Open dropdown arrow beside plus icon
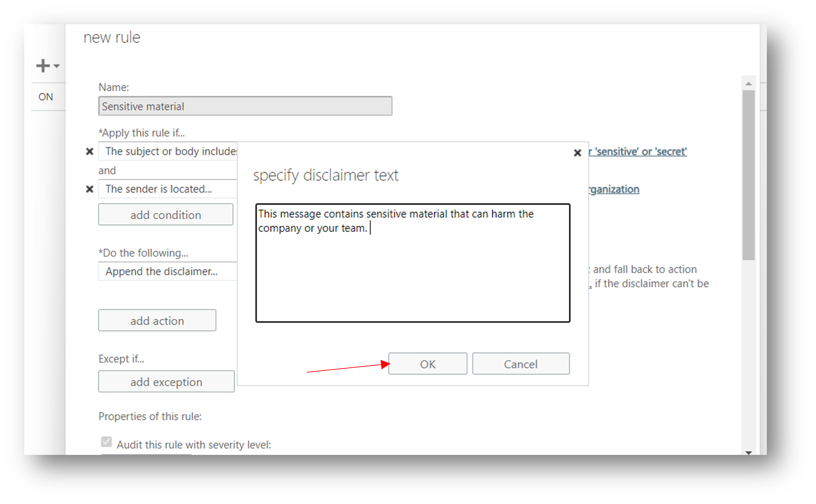 coord(57,66)
